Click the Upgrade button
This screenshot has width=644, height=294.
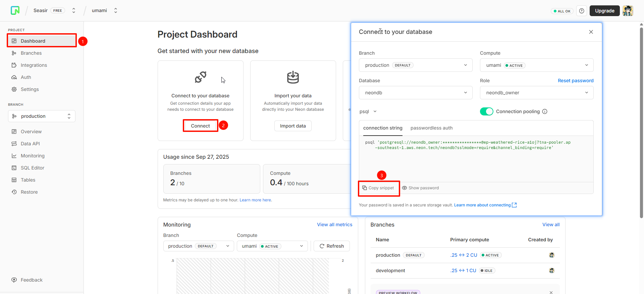[x=604, y=11]
